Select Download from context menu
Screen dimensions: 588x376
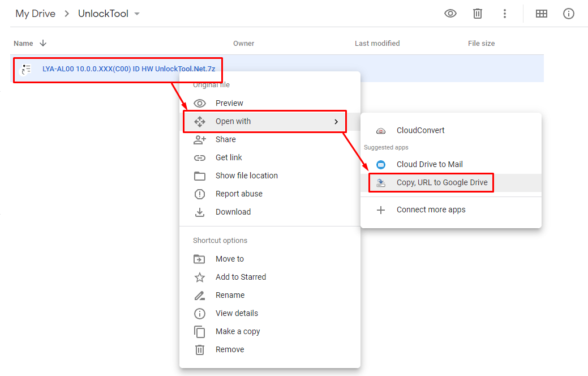tap(269, 212)
